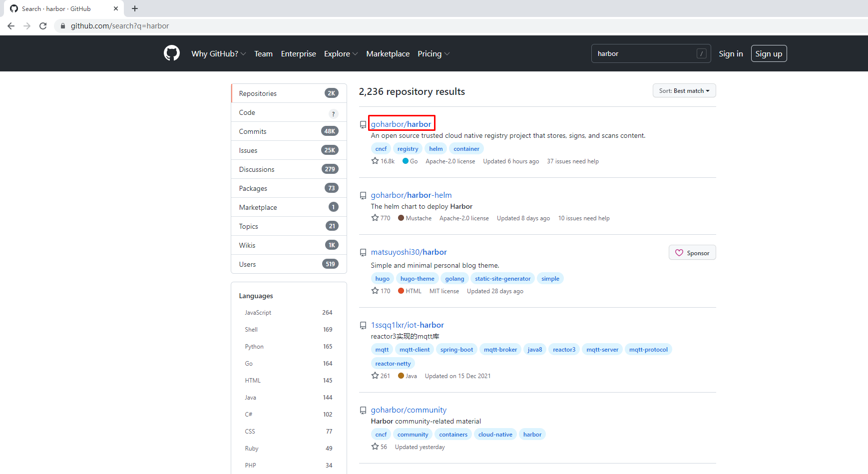The width and height of the screenshot is (868, 474).
Task: Close the Search harbor GitHub tab
Action: (116, 8)
